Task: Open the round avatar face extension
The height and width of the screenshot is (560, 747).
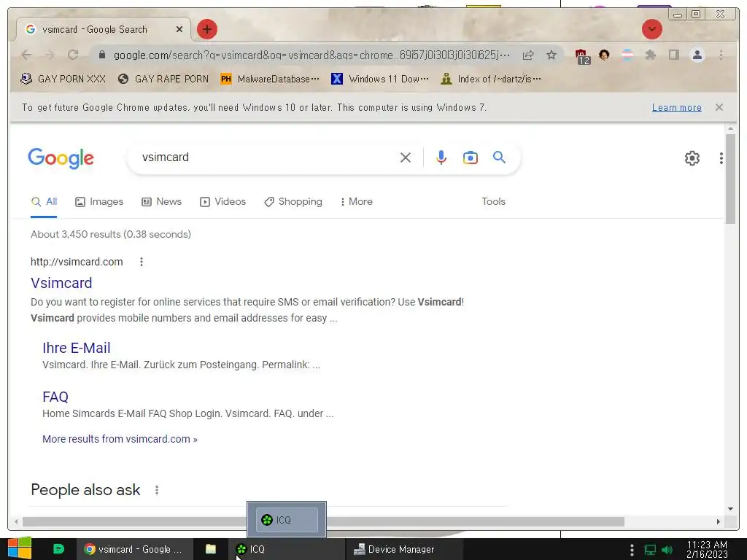Action: [604, 55]
